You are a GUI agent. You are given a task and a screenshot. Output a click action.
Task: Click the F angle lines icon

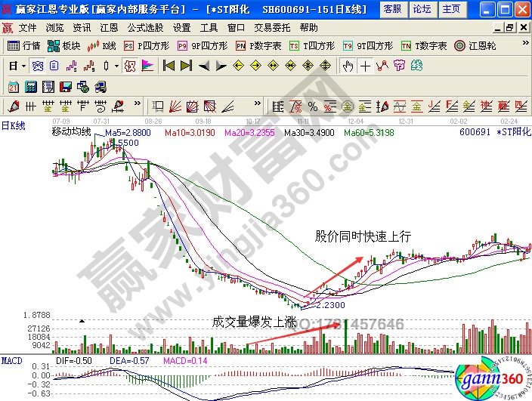tap(452, 106)
